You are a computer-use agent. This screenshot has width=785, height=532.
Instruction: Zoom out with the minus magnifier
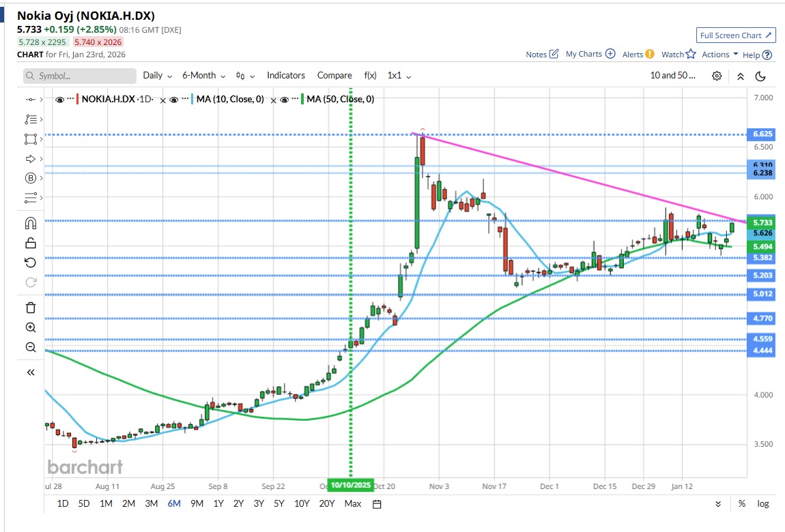[x=30, y=347]
